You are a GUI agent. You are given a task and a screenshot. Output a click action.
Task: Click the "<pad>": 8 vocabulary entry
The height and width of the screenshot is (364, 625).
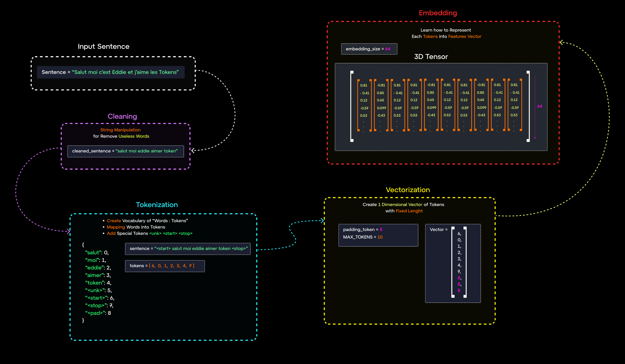coord(98,313)
